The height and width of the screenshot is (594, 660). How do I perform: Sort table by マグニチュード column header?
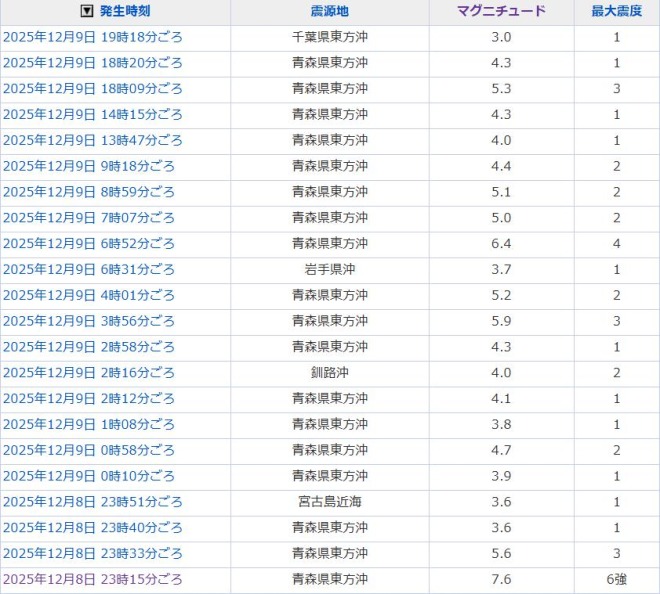(x=501, y=12)
